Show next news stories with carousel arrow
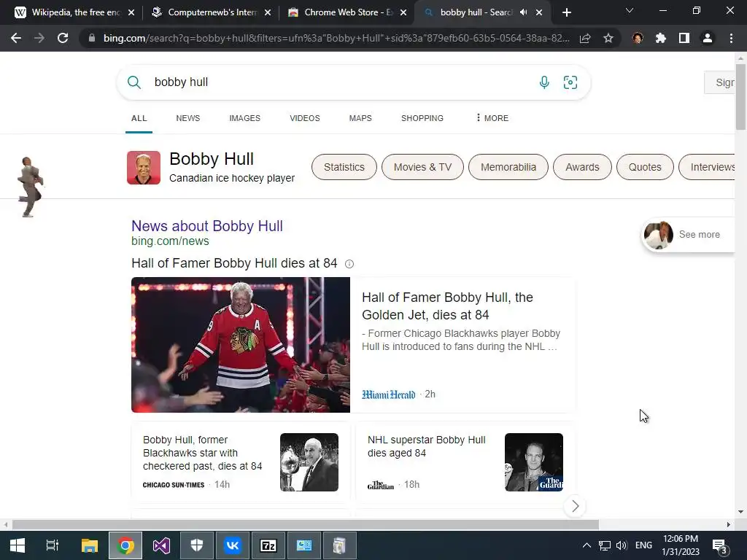The height and width of the screenshot is (560, 747). pyautogui.click(x=575, y=506)
